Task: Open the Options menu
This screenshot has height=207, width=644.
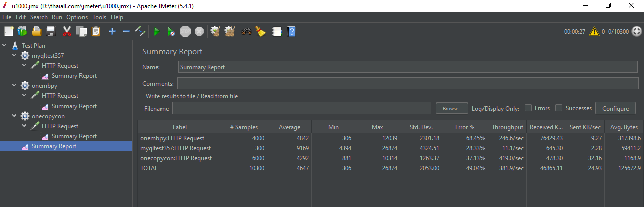Action: pyautogui.click(x=77, y=17)
